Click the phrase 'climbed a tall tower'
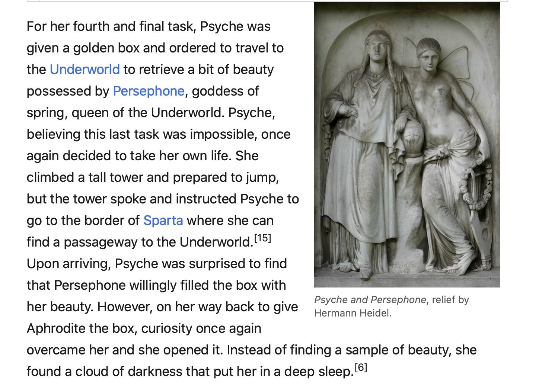The width and height of the screenshot is (542, 392). point(85,177)
